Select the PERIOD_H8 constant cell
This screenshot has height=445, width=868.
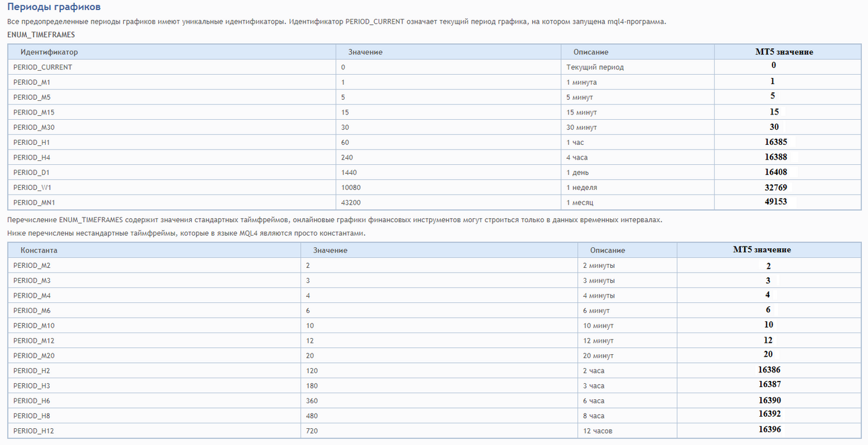[154, 416]
